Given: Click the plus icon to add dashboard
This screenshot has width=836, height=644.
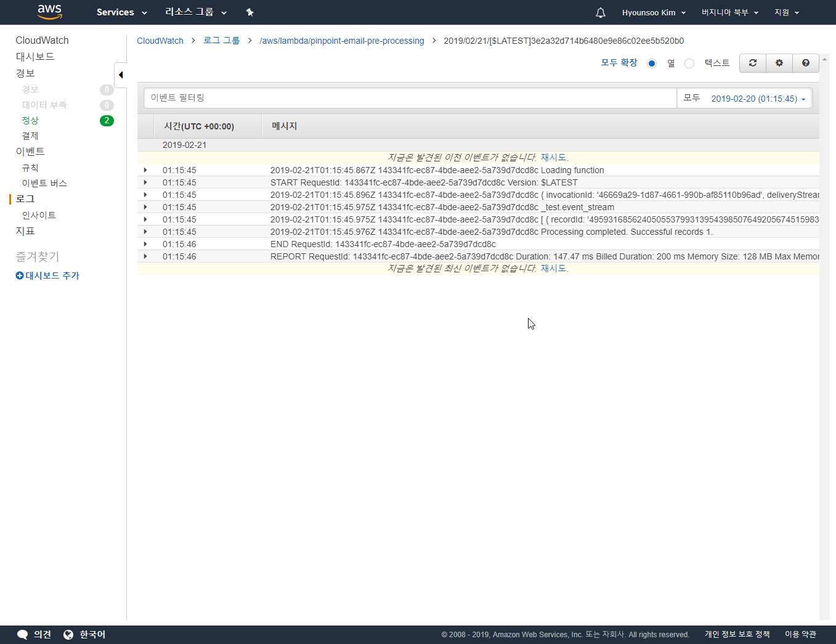Looking at the screenshot, I should (x=20, y=275).
